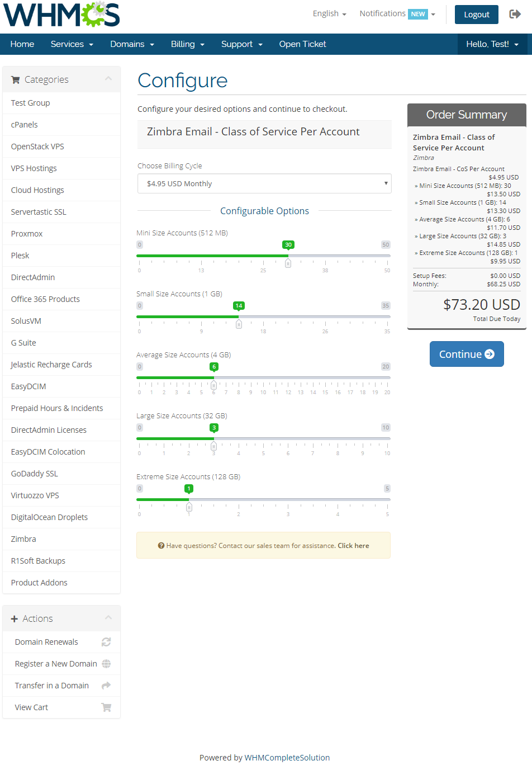
Task: Select Servertastic SSL category
Action: pyautogui.click(x=61, y=212)
